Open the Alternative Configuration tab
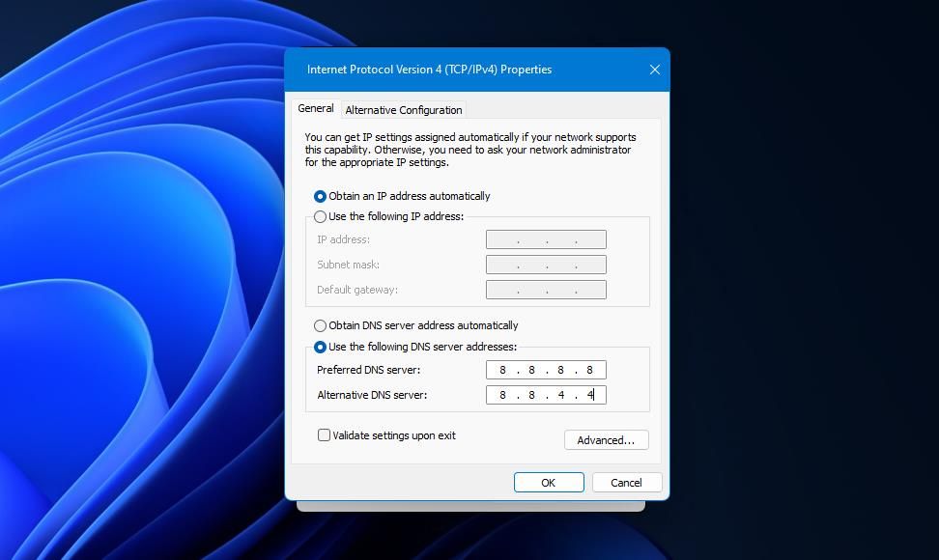 (x=404, y=110)
